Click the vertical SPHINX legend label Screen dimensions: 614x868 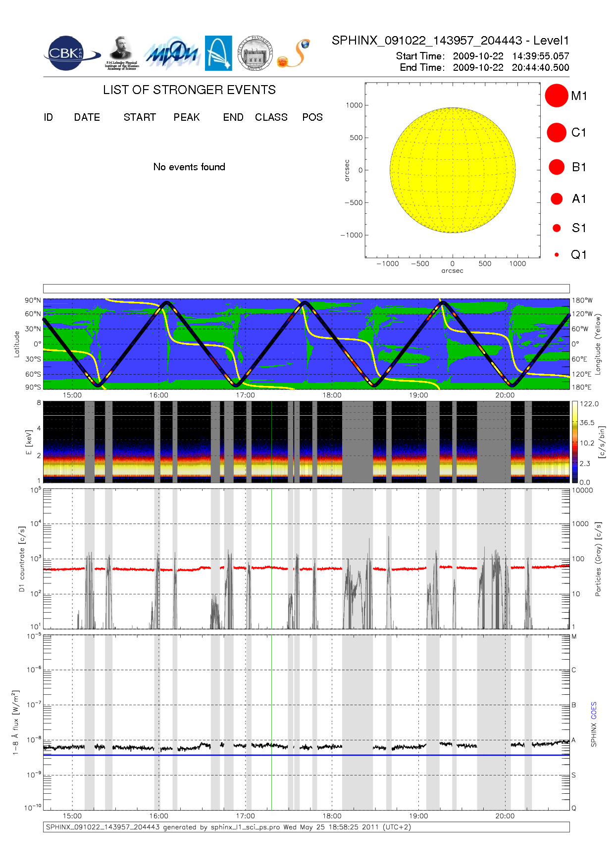click(594, 734)
